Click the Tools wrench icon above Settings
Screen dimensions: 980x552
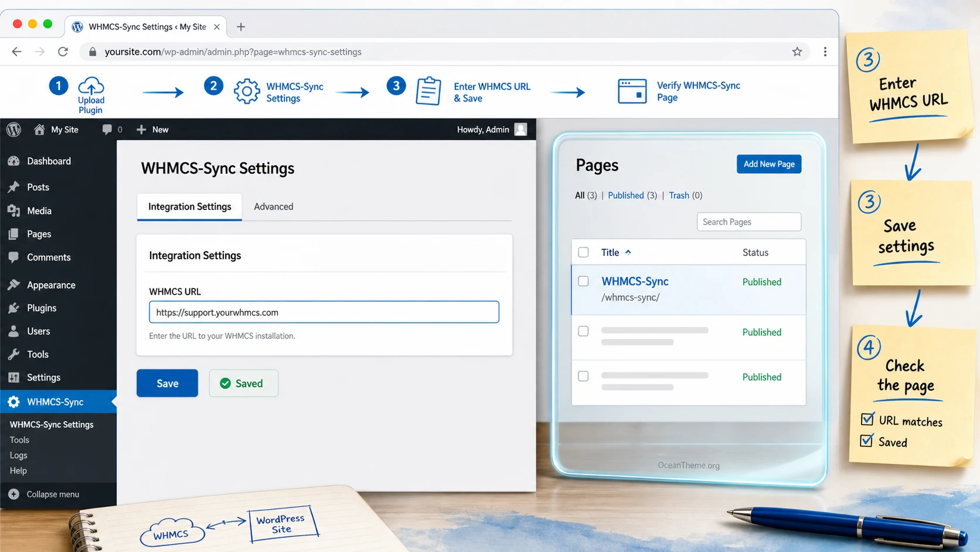[13, 354]
